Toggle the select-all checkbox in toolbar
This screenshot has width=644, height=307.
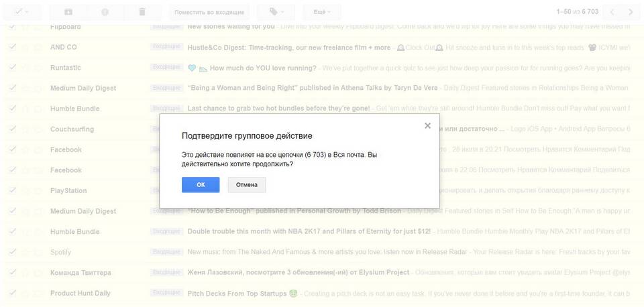18,12
